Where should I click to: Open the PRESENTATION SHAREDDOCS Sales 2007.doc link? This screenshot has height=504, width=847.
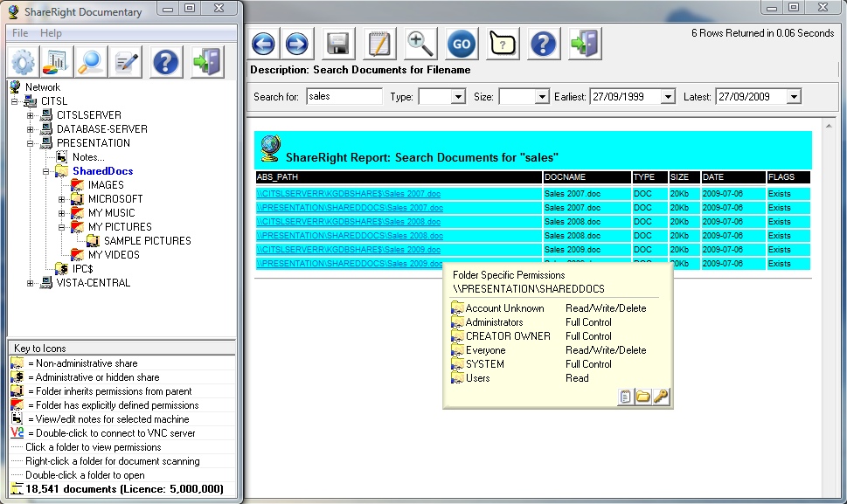pos(350,208)
